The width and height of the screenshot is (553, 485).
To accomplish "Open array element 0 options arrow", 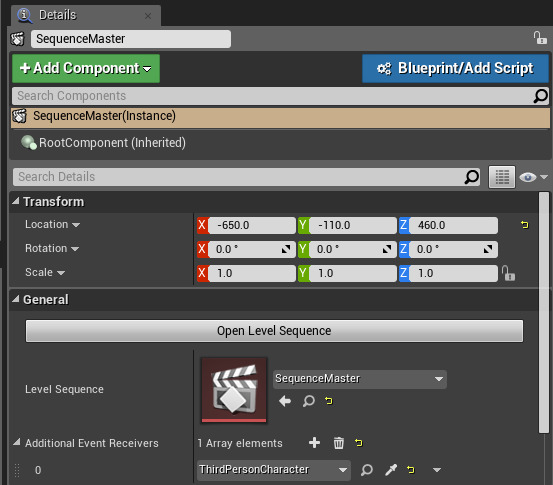I will point(437,470).
